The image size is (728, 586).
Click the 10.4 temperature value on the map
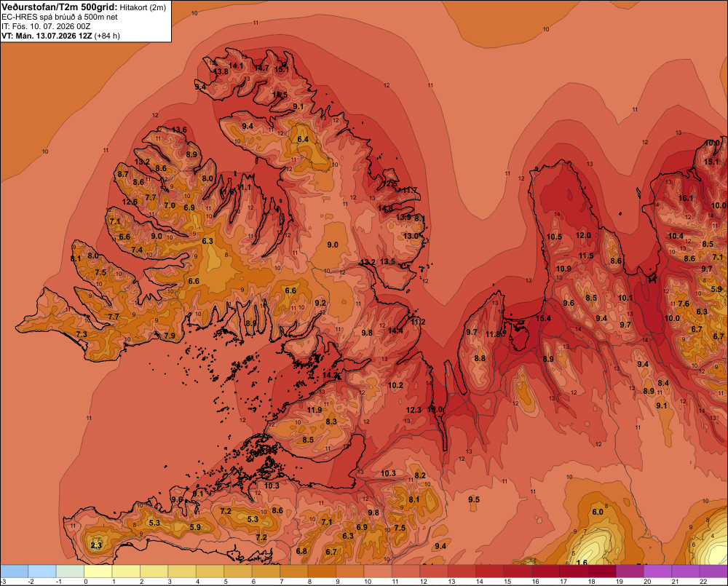point(676,237)
